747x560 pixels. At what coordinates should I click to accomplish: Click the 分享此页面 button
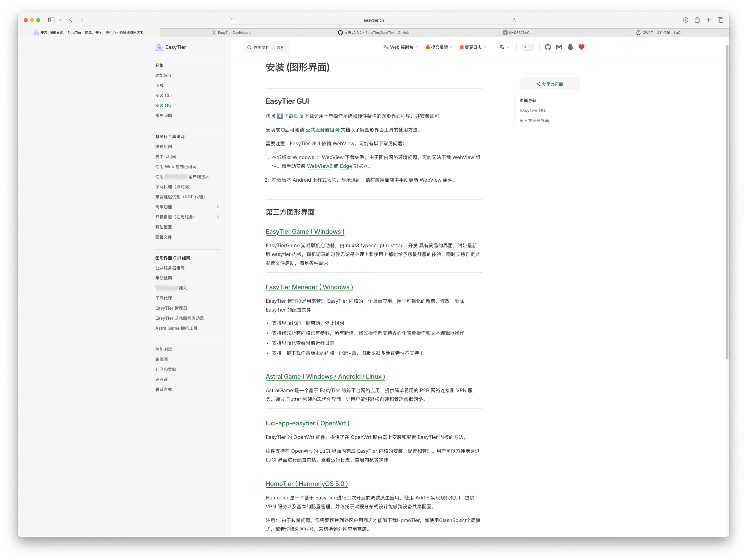(x=549, y=84)
